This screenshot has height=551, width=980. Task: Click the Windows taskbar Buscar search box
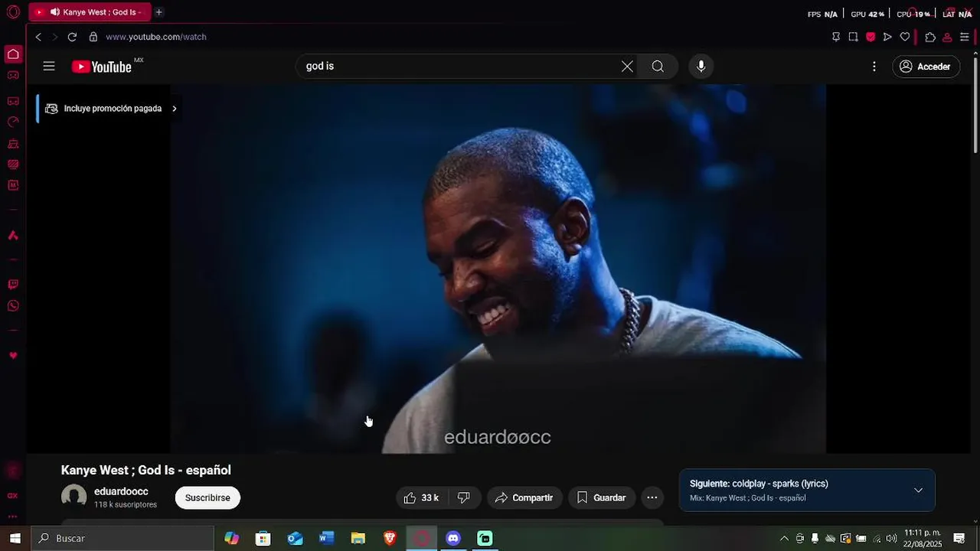pos(122,538)
